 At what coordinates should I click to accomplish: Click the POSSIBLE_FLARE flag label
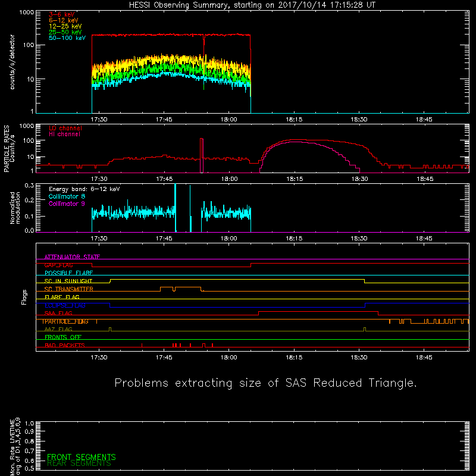click(68, 273)
